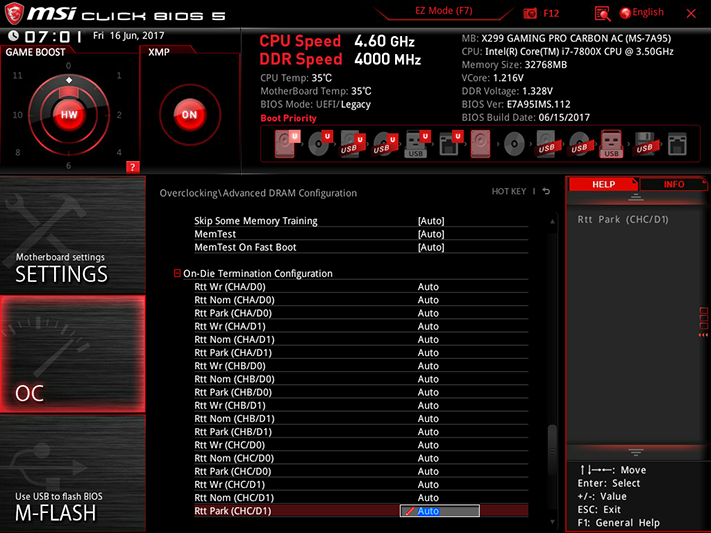This screenshot has height=533, width=711.
Task: Select the Rtt Park (CHA/D0) row
Action: [361, 313]
